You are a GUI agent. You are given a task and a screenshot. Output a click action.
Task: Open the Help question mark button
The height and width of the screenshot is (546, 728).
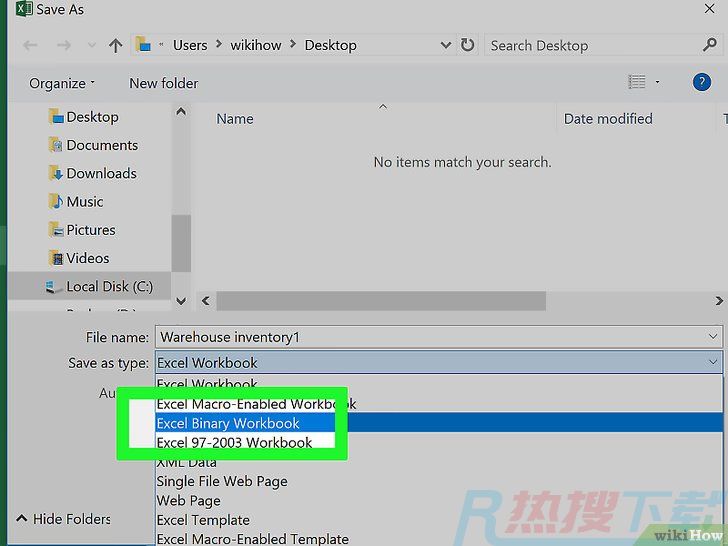(x=702, y=82)
